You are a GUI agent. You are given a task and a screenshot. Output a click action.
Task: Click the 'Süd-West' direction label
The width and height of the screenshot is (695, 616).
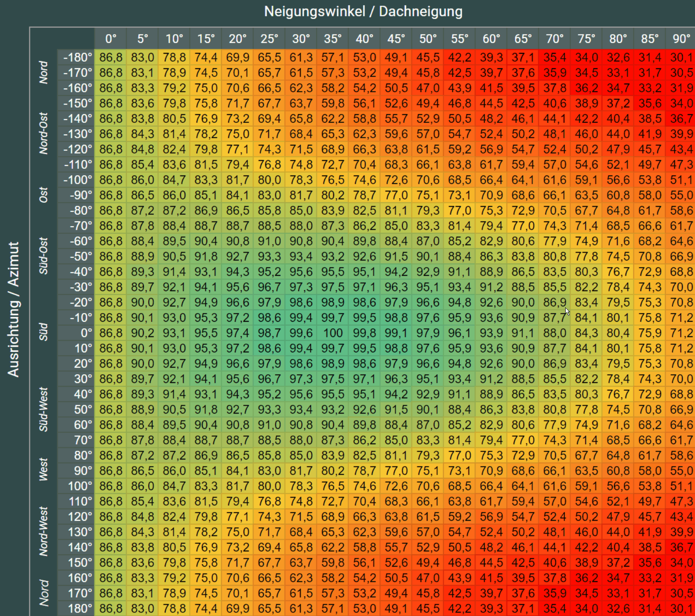pos(43,409)
